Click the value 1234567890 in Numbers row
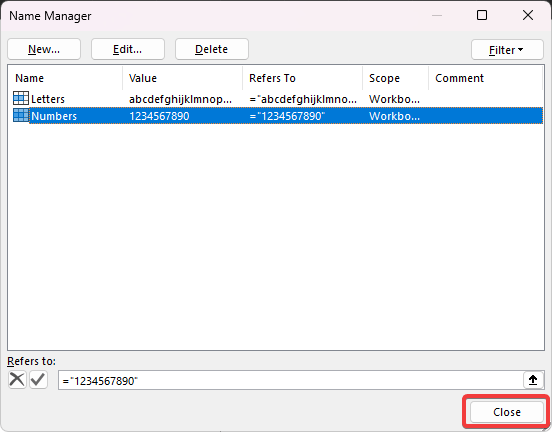 click(x=159, y=116)
